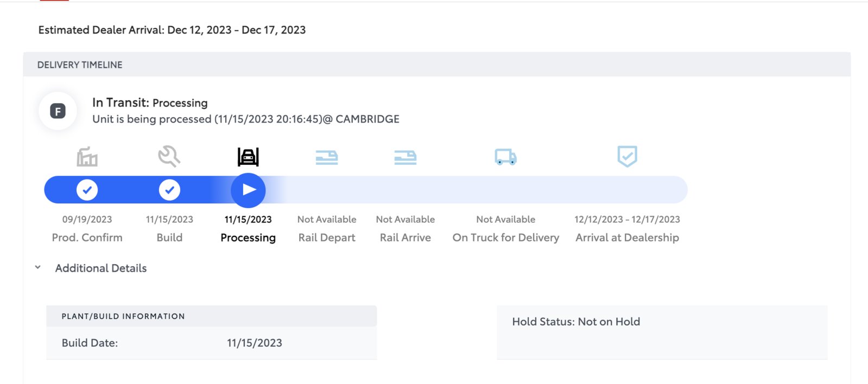The width and height of the screenshot is (868, 384).
Task: Click the Rail Arrive train icon
Action: tap(406, 157)
